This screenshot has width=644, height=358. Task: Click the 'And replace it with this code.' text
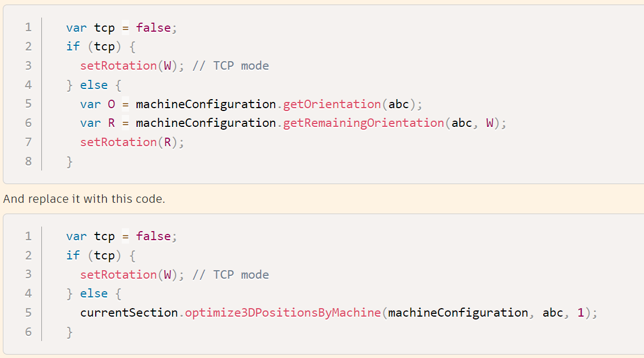pos(84,199)
